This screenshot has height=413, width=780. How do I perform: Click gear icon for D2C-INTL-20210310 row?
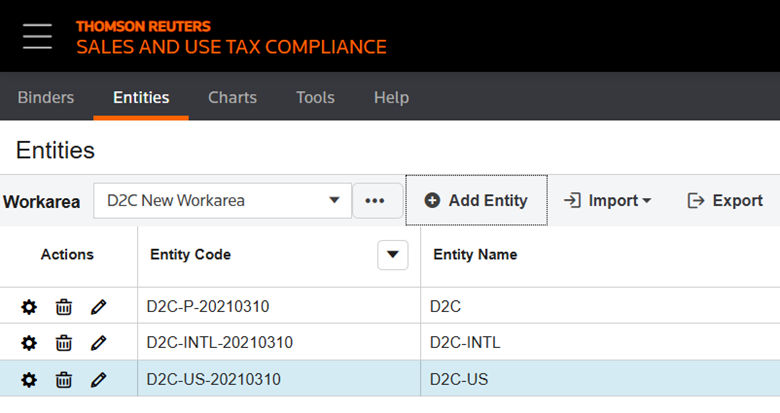pyautogui.click(x=29, y=343)
